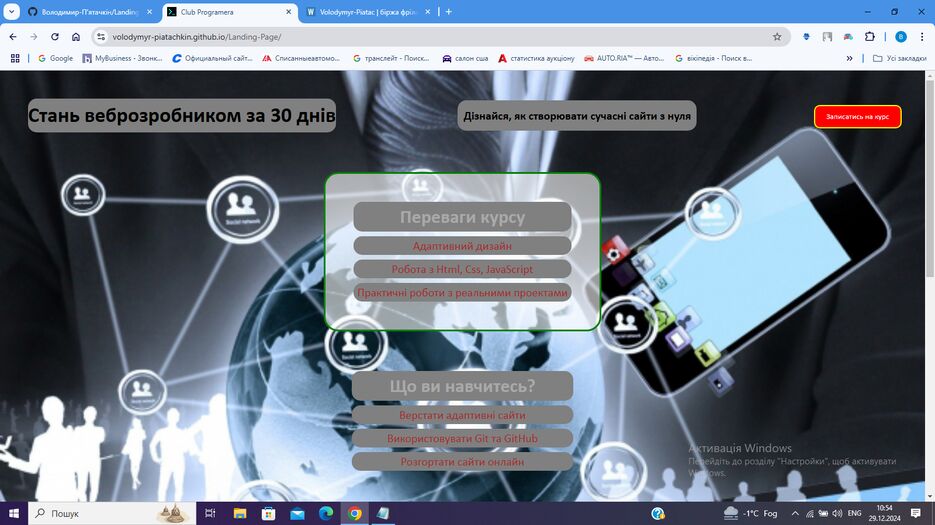The width and height of the screenshot is (935, 525).
Task: Click the Записатись на курс button
Action: tap(857, 116)
